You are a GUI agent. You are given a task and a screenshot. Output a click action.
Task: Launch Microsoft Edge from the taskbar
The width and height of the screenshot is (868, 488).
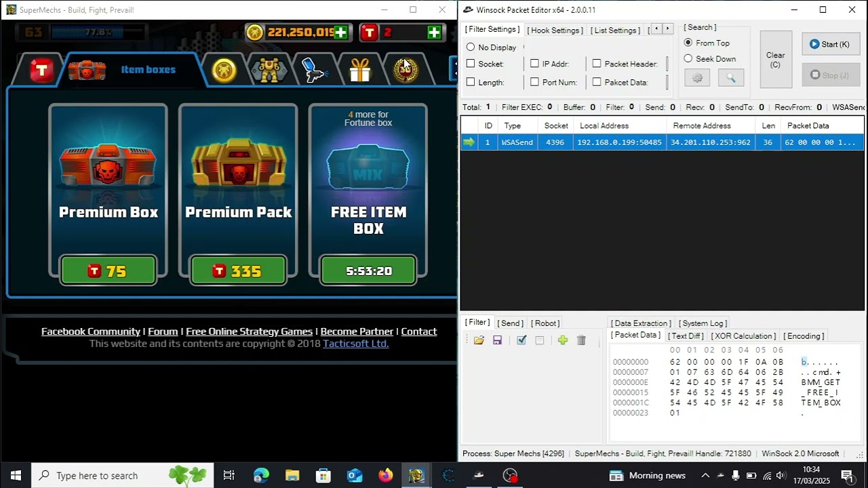click(x=261, y=475)
